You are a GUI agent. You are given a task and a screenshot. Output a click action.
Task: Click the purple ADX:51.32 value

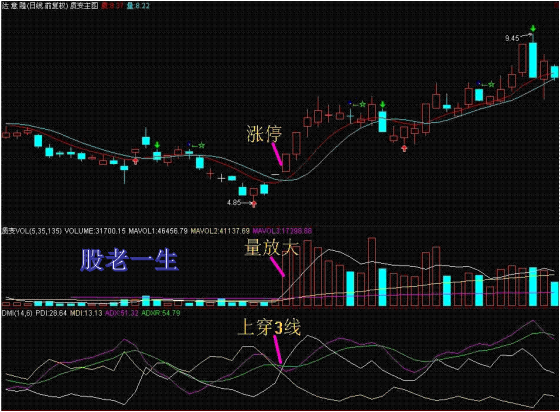tap(121, 313)
